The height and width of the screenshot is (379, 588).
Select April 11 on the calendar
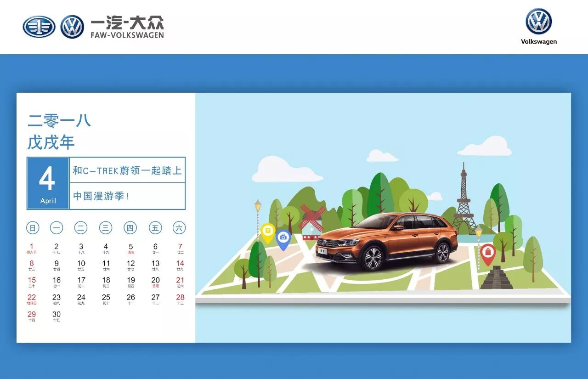tap(106, 265)
